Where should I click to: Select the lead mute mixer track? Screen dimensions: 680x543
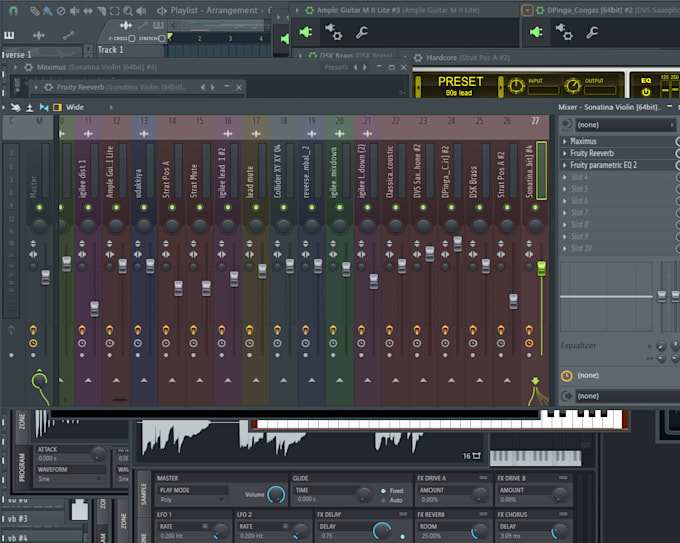click(250, 183)
